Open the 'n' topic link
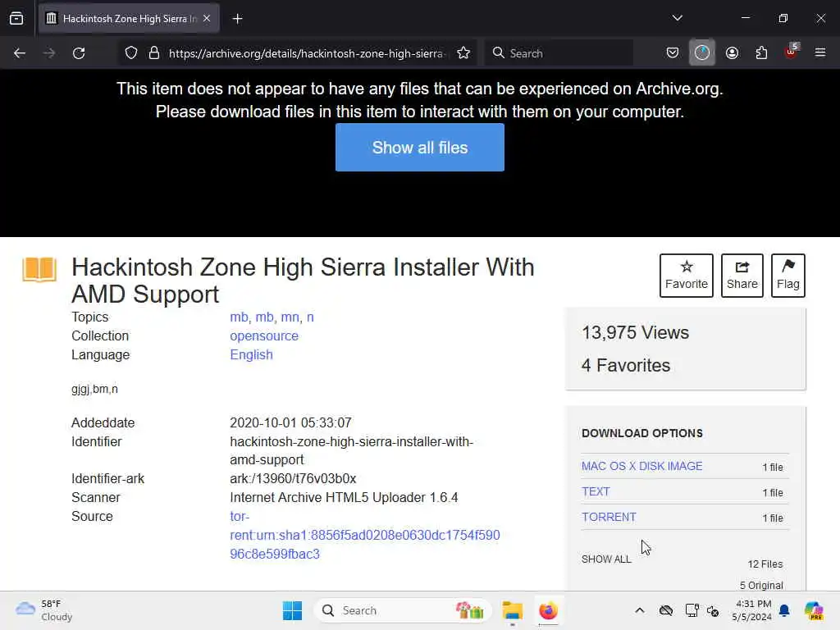Image resolution: width=840 pixels, height=630 pixels. point(310,317)
